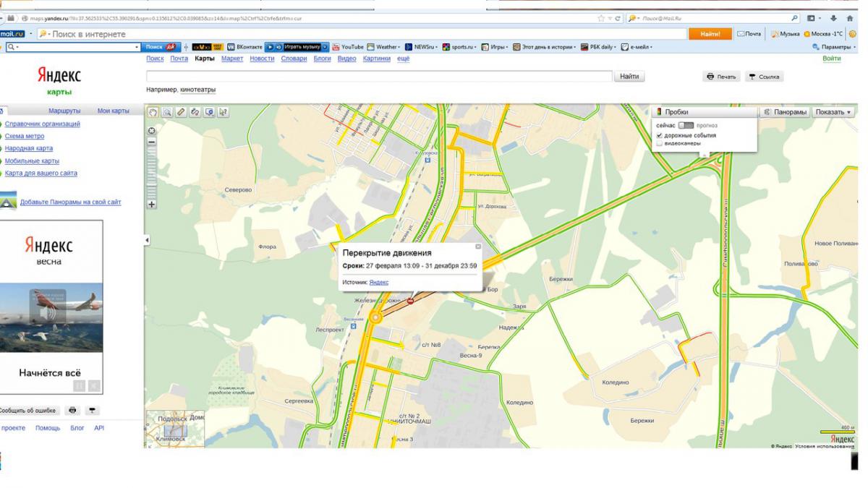Click the Найти search button
868x488 pixels.
point(629,76)
